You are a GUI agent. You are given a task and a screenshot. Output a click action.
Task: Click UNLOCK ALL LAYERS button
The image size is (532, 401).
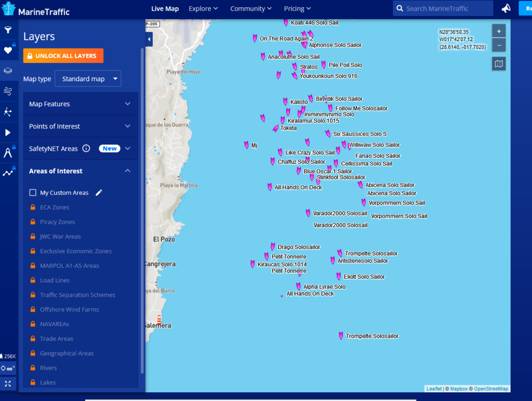[x=63, y=56]
